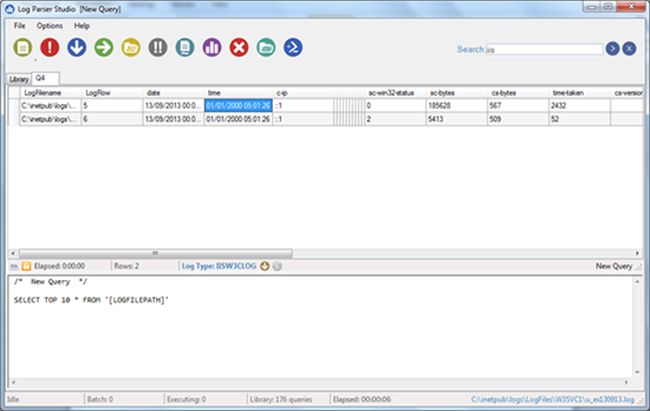Click the LogRow column header
650x411 pixels.
[x=112, y=93]
